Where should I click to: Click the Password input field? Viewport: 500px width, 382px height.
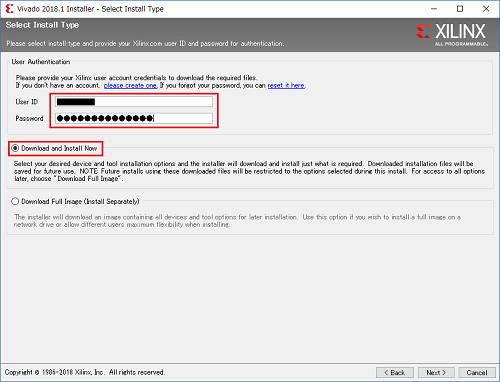(134, 118)
